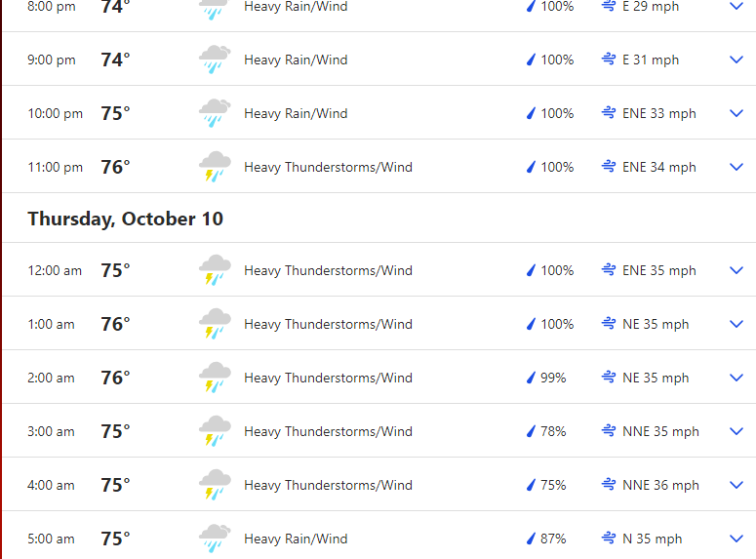Screen dimensions: 756x559
Task: Click the wind icon next to E 31 mph
Action: click(610, 60)
